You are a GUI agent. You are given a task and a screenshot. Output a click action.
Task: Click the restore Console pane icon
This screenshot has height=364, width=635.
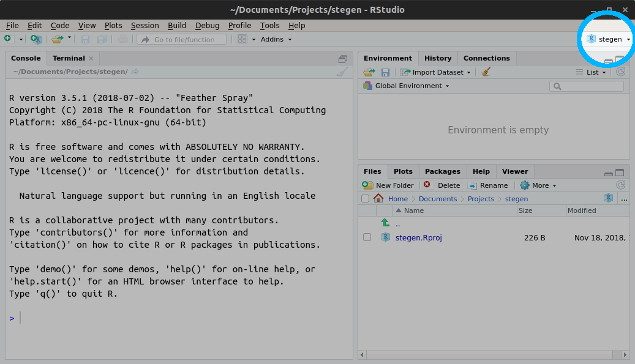click(343, 59)
